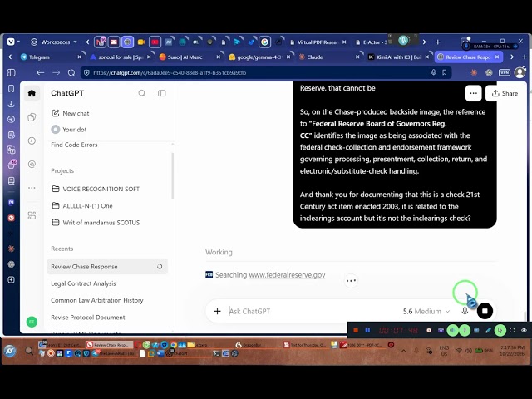Open the Windows Start button
532x399 pixels.
pos(10,351)
